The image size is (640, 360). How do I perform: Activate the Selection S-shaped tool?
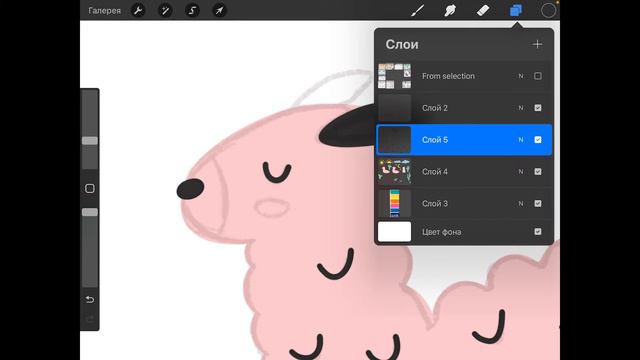pos(192,10)
